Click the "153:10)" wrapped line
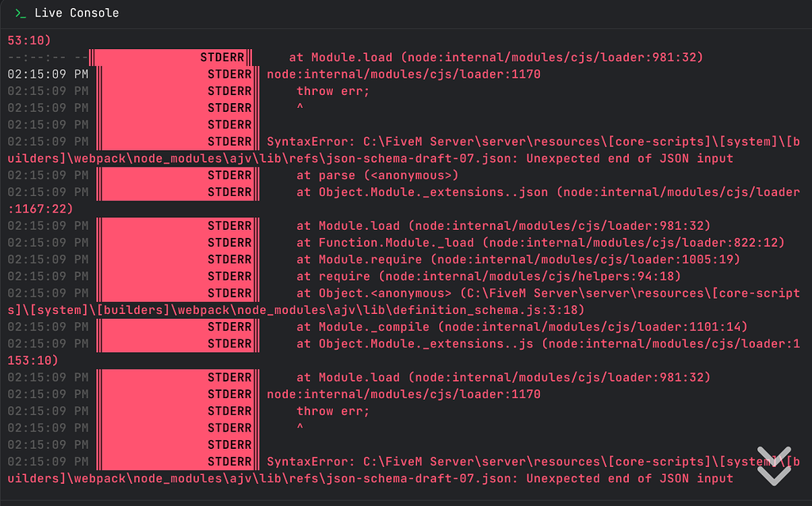This screenshot has height=506, width=812. [33, 361]
